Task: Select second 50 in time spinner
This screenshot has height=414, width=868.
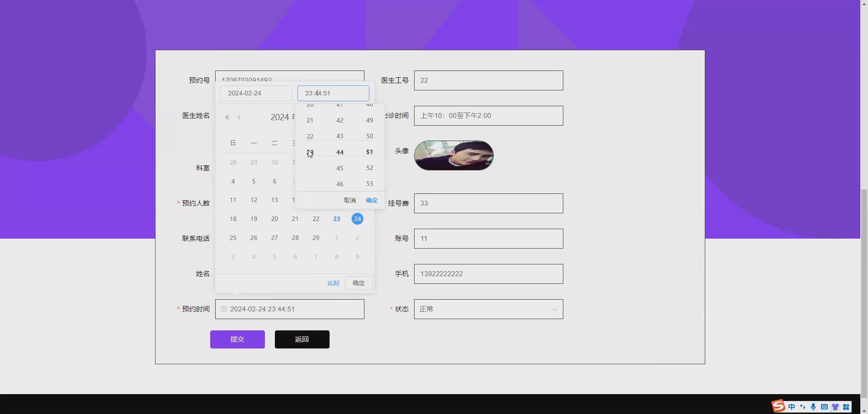Action: pos(370,136)
